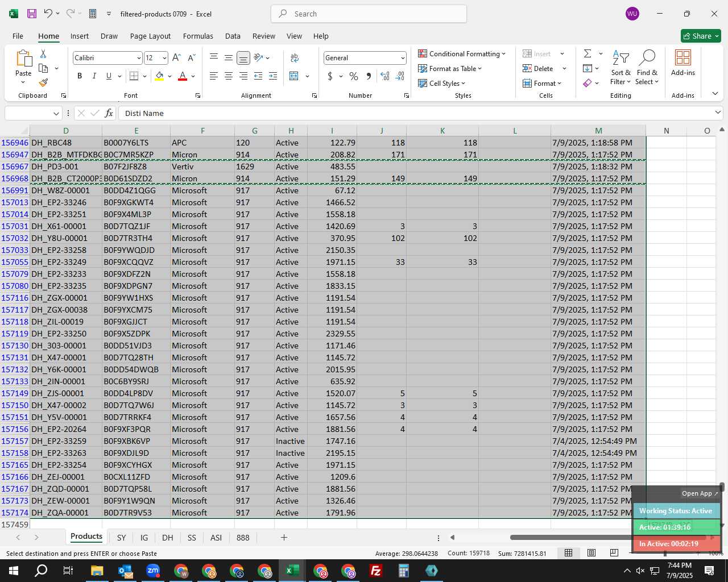Image resolution: width=728 pixels, height=582 pixels.
Task: Click the Font Color red A icon
Action: (x=183, y=76)
